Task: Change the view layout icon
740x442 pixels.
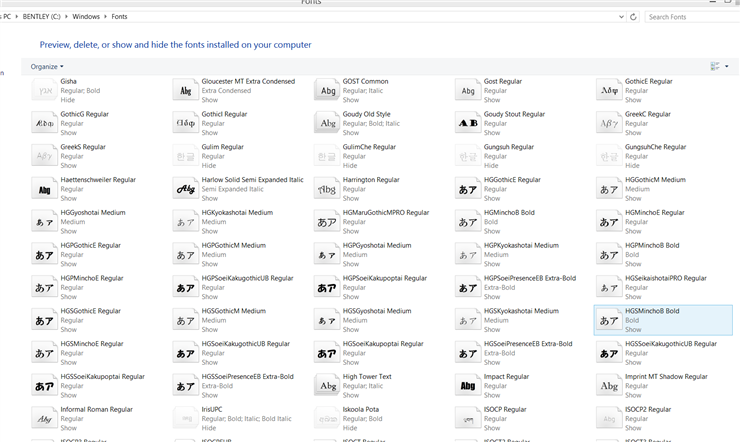Action: click(x=715, y=67)
